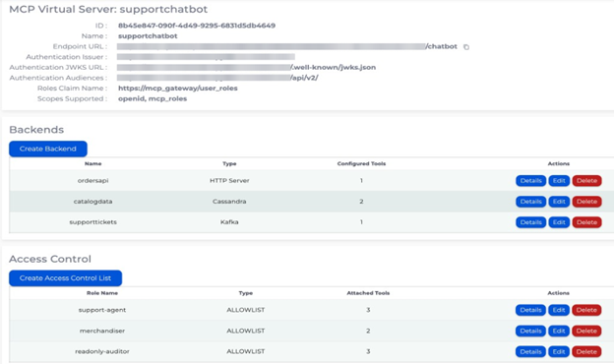
Task: Click the scopes value openid, mcp_roles
Action: (x=153, y=99)
